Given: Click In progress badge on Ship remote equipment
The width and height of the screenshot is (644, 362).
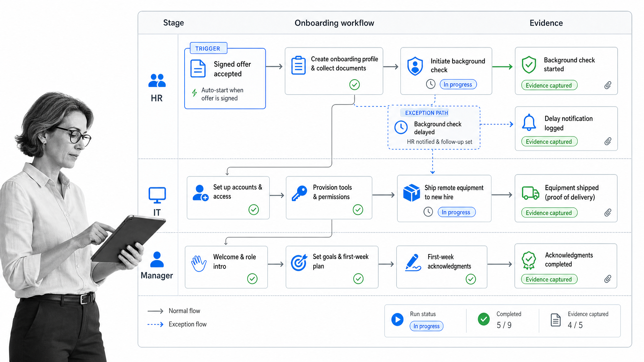Looking at the screenshot, I should (456, 212).
